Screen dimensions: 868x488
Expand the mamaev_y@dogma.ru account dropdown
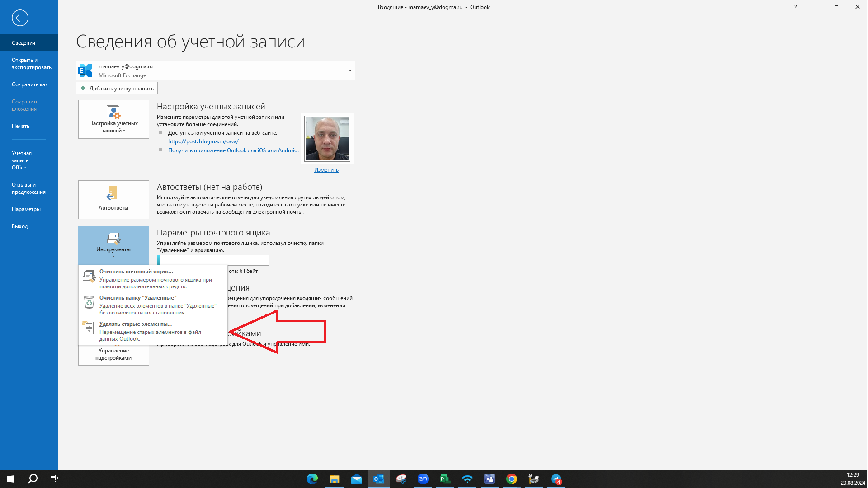pos(350,70)
